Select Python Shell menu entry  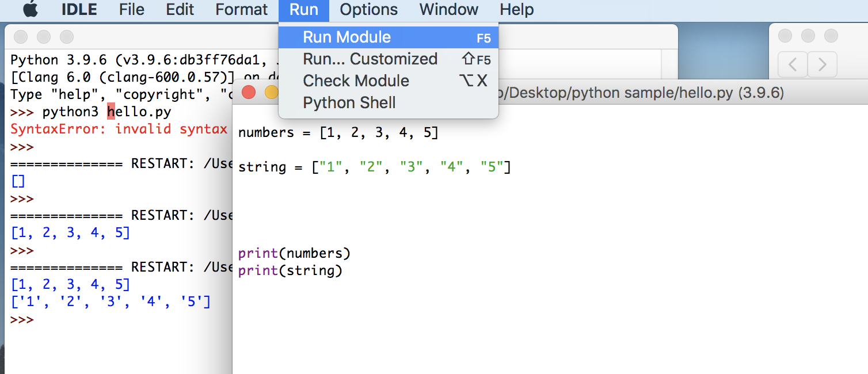pos(389,103)
